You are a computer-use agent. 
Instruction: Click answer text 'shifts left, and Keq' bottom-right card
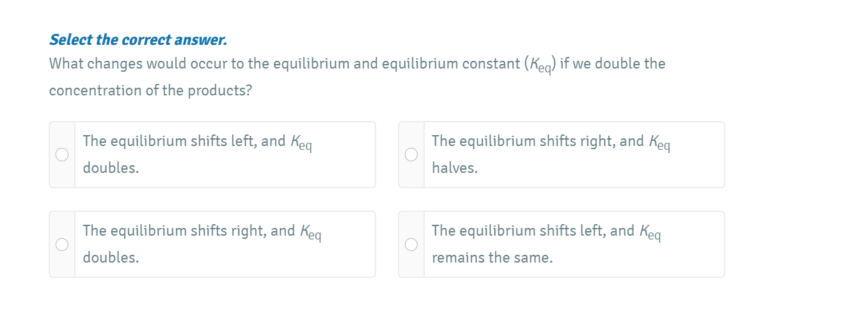pos(534,231)
